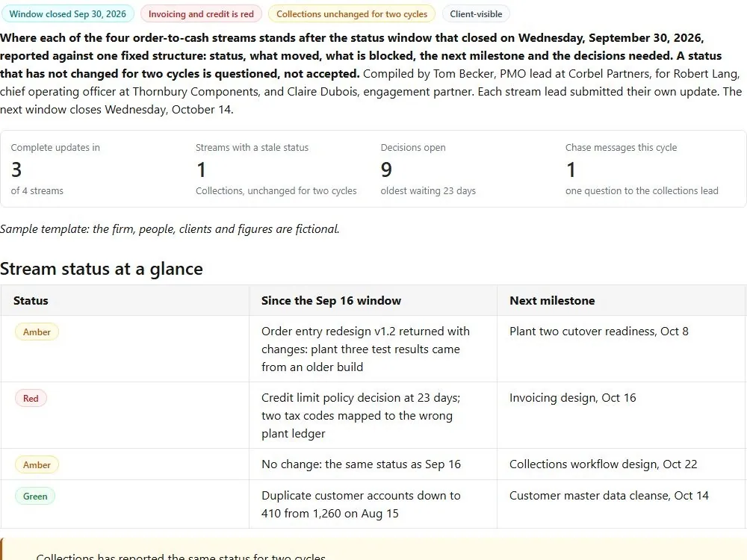
Task: Click the 'Chase messages this cycle' label
Action: coord(621,148)
